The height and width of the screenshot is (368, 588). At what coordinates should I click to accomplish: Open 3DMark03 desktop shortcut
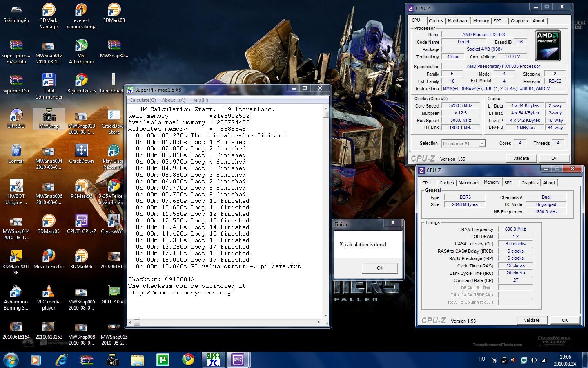coord(114,13)
